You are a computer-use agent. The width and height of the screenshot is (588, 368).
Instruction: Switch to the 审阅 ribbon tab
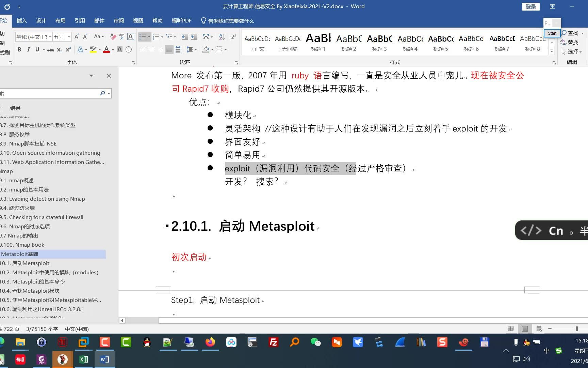pos(118,20)
